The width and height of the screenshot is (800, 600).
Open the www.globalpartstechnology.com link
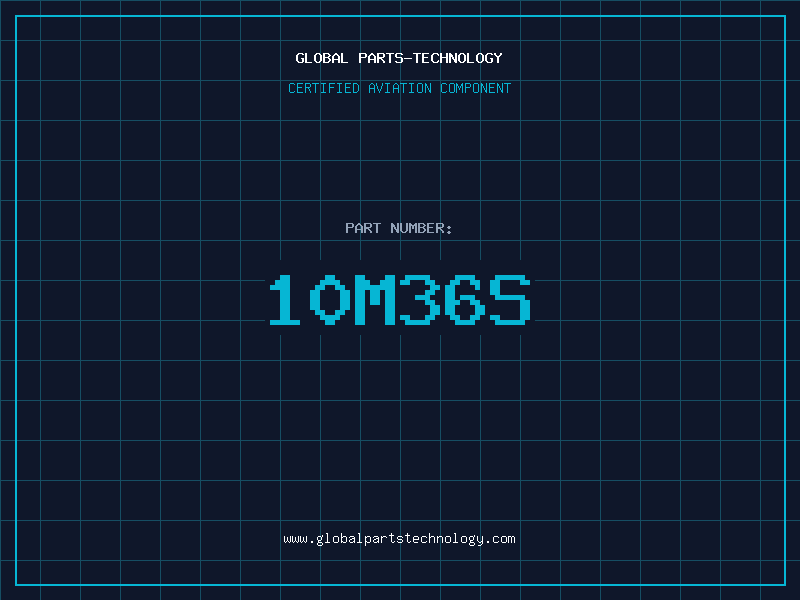click(399, 539)
